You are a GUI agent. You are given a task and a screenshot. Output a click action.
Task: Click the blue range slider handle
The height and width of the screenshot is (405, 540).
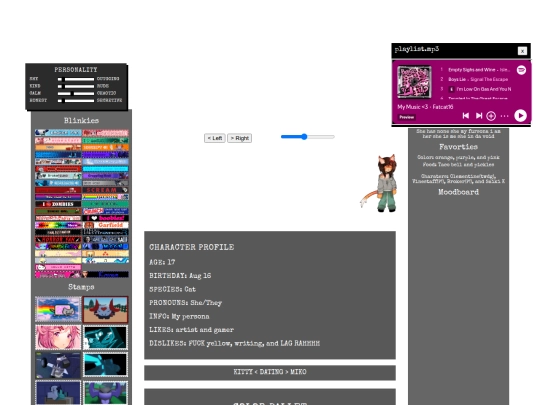(304, 137)
